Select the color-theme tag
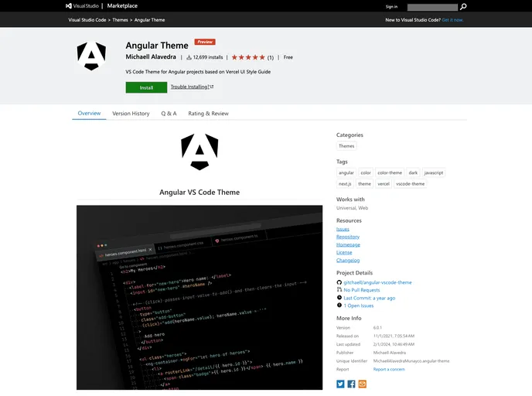Screen dimensions: 532x396 [x=390, y=172]
